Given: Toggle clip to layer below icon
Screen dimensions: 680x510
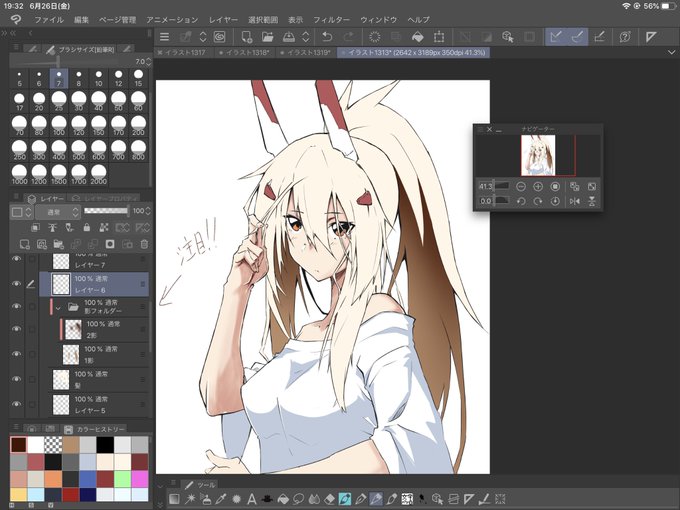Looking at the screenshot, I should tap(36, 227).
